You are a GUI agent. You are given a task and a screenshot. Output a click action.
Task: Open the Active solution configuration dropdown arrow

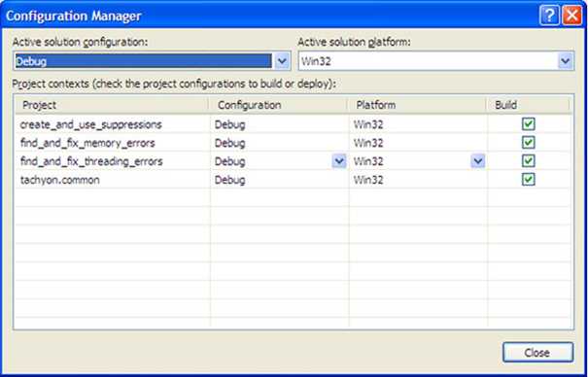click(x=282, y=61)
